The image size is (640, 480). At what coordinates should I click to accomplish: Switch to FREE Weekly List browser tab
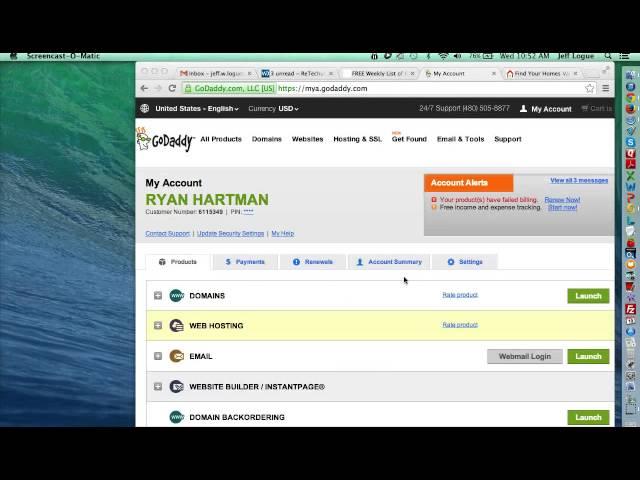point(379,73)
